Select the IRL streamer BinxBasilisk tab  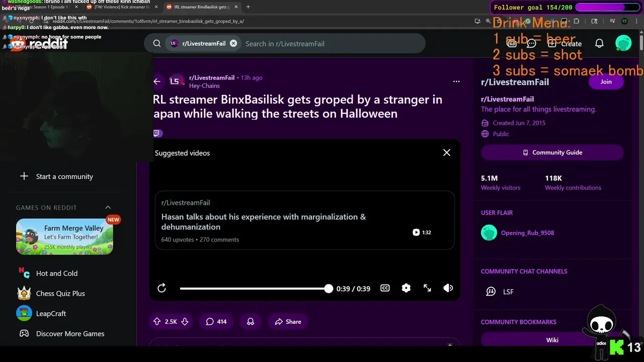coord(201,7)
